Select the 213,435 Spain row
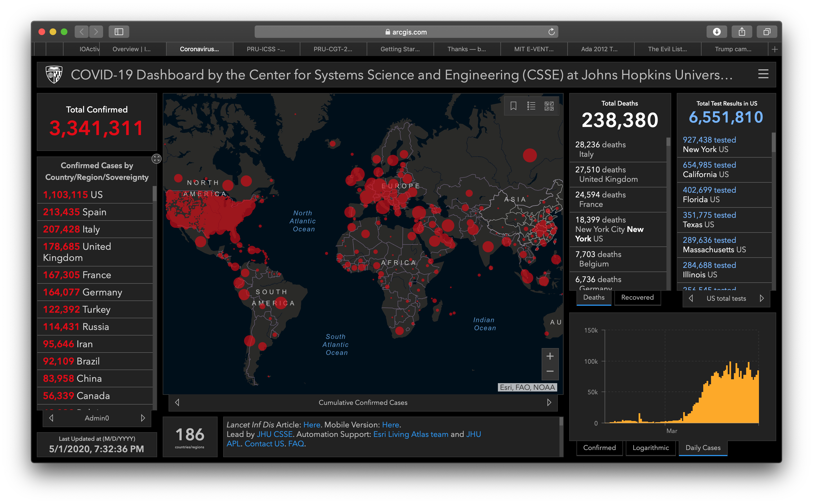 (x=95, y=212)
